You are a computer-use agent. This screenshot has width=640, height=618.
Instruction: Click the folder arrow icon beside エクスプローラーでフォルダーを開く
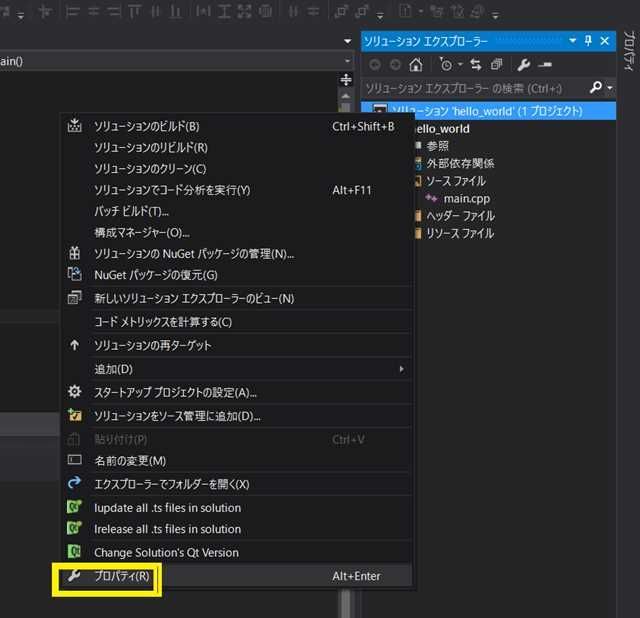tap(74, 483)
